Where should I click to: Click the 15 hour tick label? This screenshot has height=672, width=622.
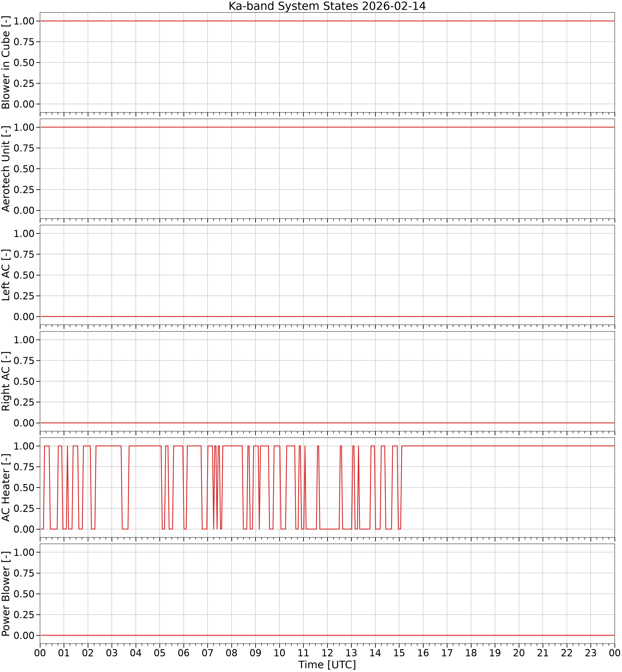[x=399, y=653]
